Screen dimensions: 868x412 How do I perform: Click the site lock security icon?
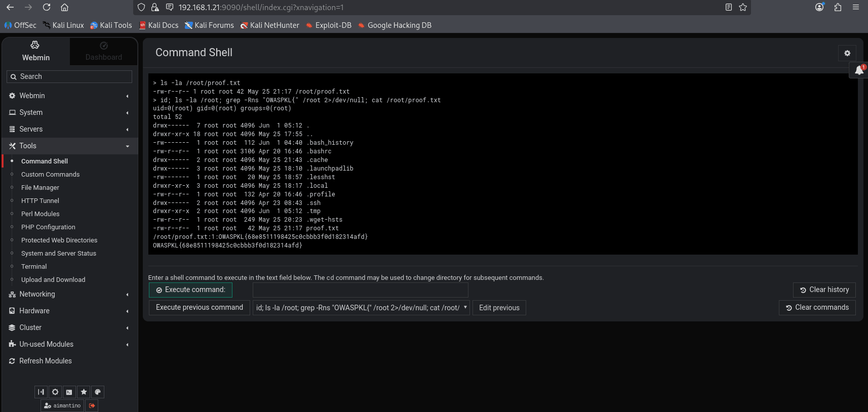155,7
